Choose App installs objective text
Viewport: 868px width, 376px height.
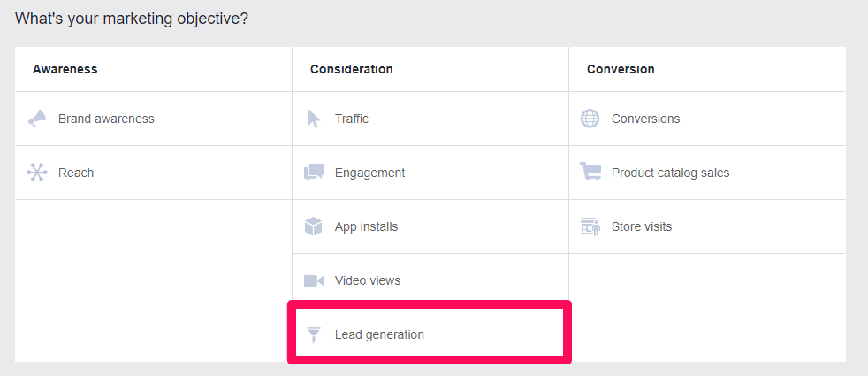pyautogui.click(x=367, y=226)
